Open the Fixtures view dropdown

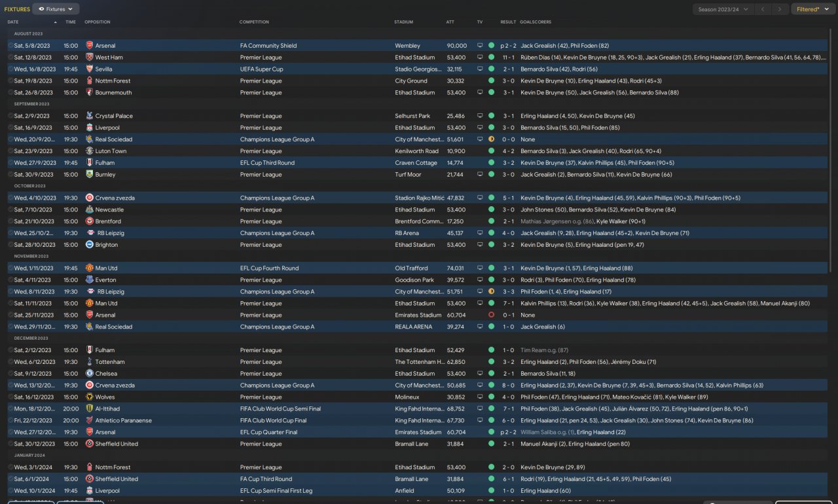pos(56,9)
